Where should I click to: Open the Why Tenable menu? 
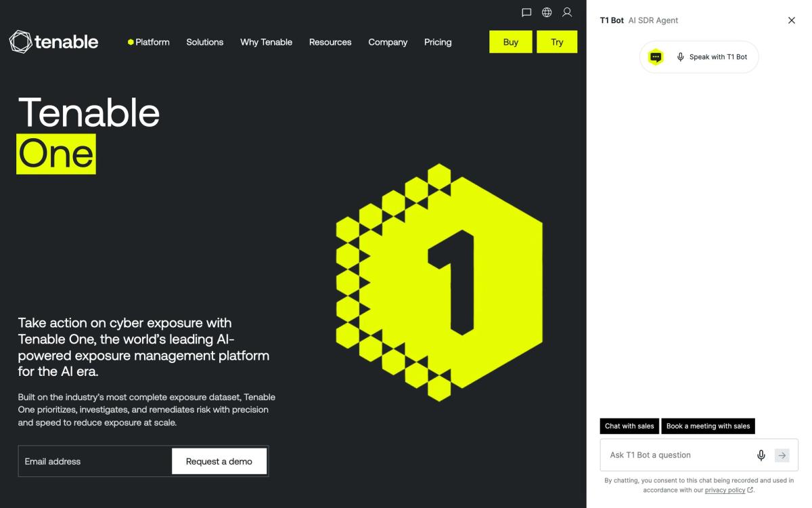click(266, 42)
